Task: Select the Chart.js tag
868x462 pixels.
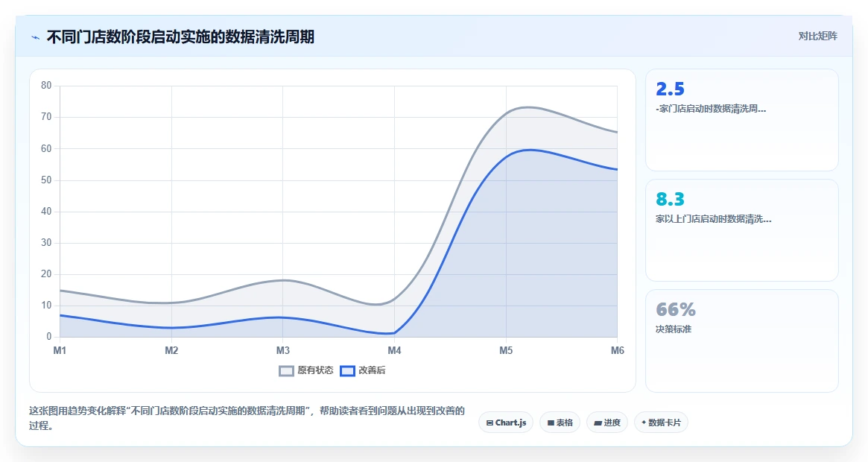Action: click(x=506, y=423)
